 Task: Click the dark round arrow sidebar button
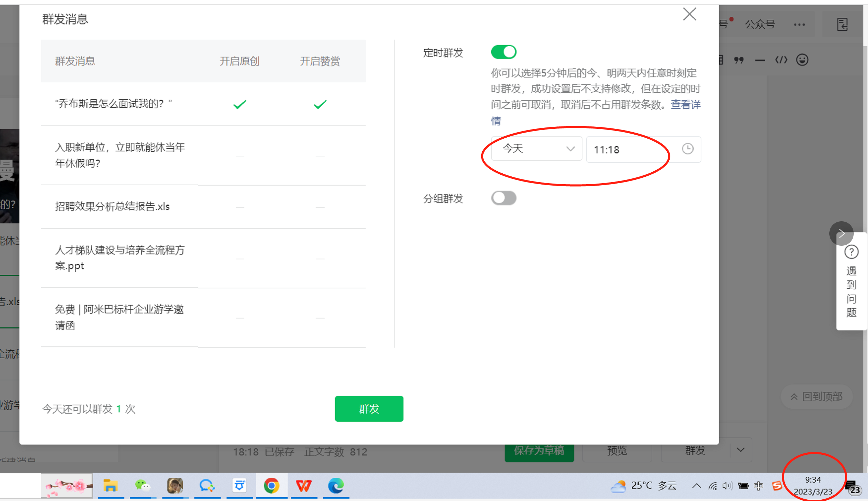pos(841,234)
